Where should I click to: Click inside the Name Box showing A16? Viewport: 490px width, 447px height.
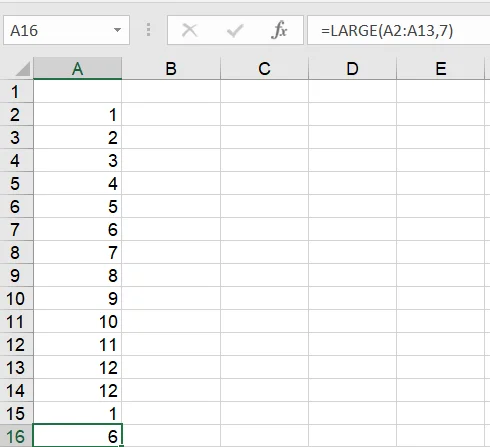[60, 30]
